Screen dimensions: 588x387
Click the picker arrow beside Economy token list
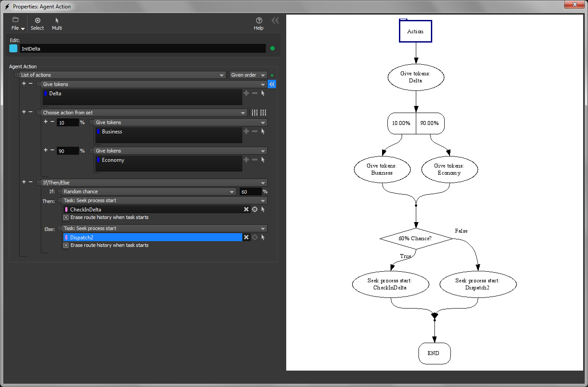pos(263,160)
